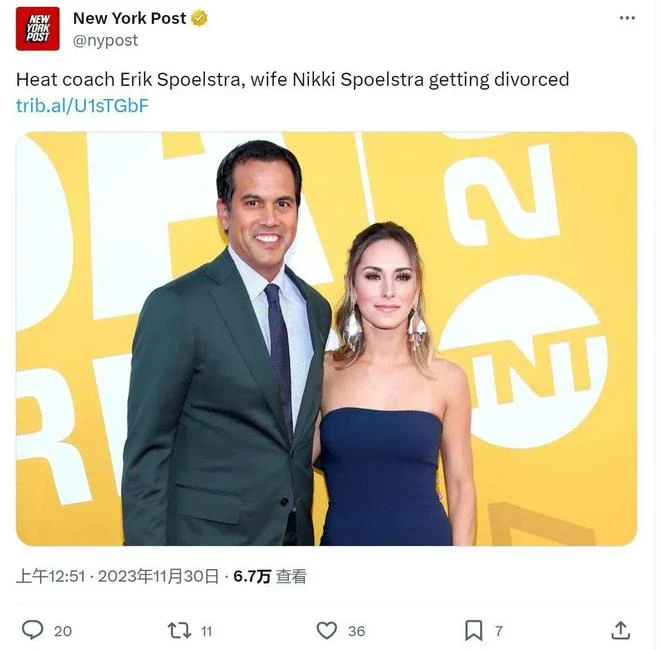This screenshot has width=660, height=650.
Task: Click the gold verified badge
Action: [199, 19]
